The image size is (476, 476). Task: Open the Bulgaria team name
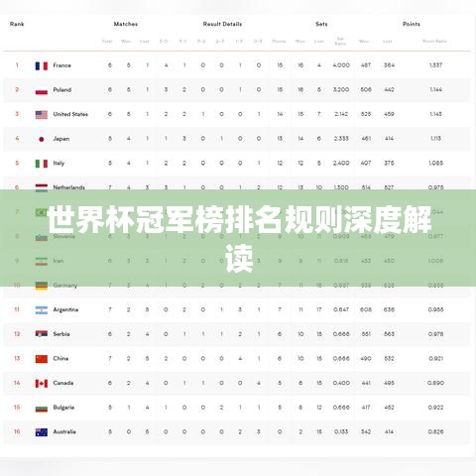click(x=63, y=408)
